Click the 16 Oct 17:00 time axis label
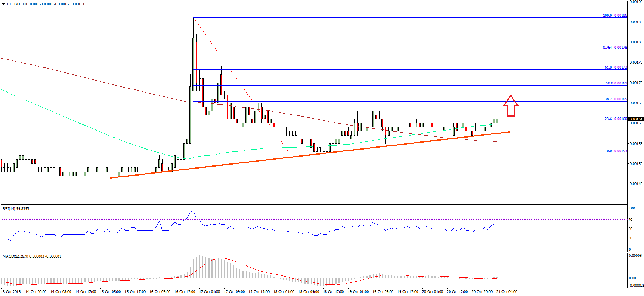The width and height of the screenshot is (644, 296). (185, 292)
